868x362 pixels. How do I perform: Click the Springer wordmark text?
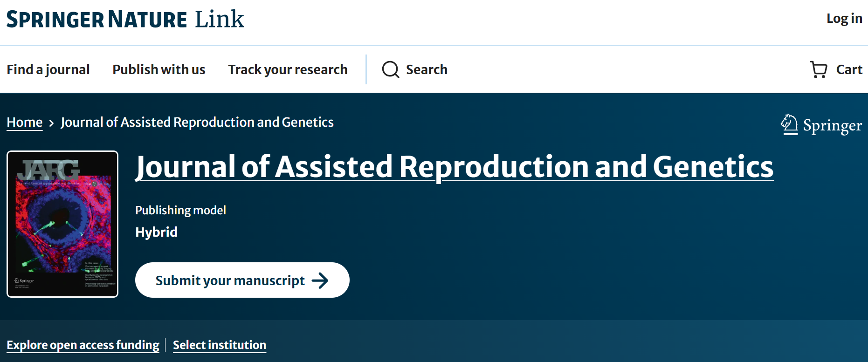click(x=832, y=125)
